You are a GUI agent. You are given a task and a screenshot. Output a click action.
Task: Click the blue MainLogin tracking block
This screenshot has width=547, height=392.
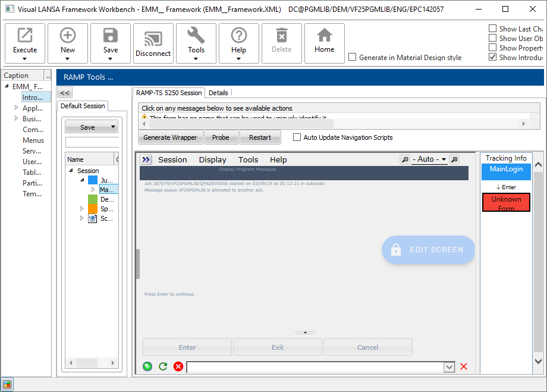click(506, 171)
